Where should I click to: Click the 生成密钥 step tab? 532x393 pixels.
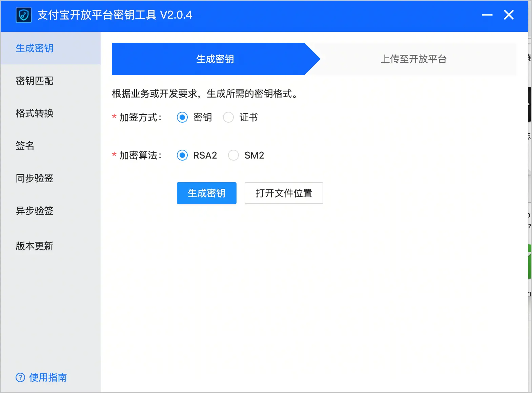216,59
